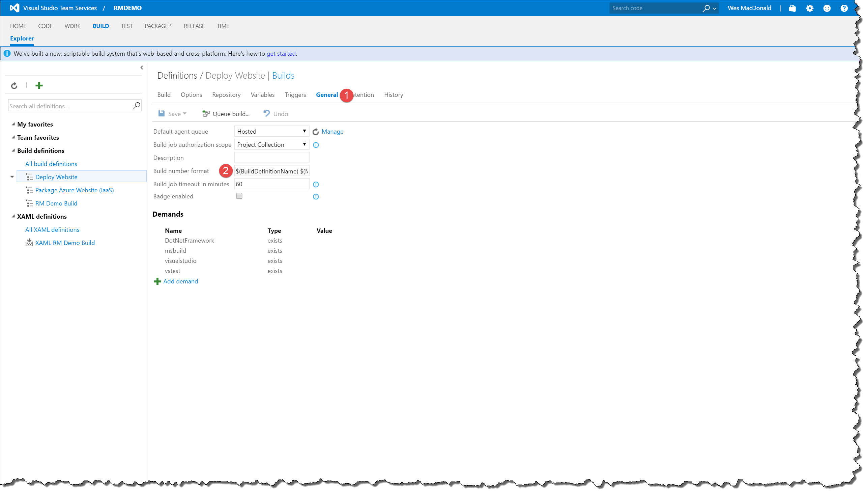Collapse the left panel with chevron
This screenshot has height=494, width=868.
point(142,67)
